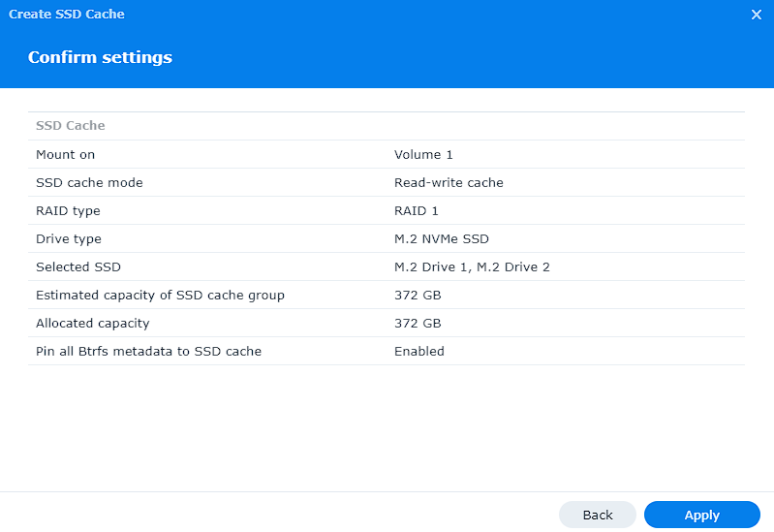Click the RAID 1 value
774x532 pixels.
[x=416, y=211]
